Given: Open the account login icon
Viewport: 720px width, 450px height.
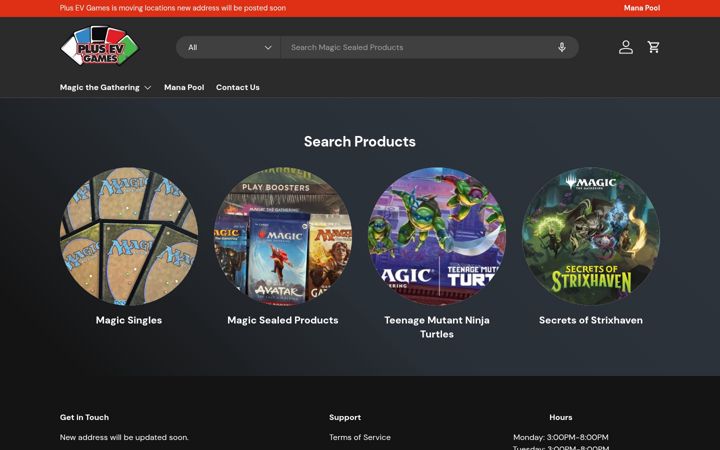Looking at the screenshot, I should (625, 47).
